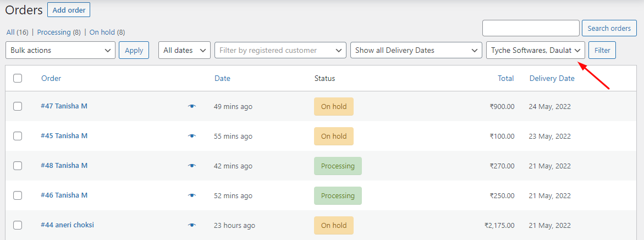This screenshot has height=240, width=644.
Task: Switch to the On hold (8) view
Action: click(107, 32)
